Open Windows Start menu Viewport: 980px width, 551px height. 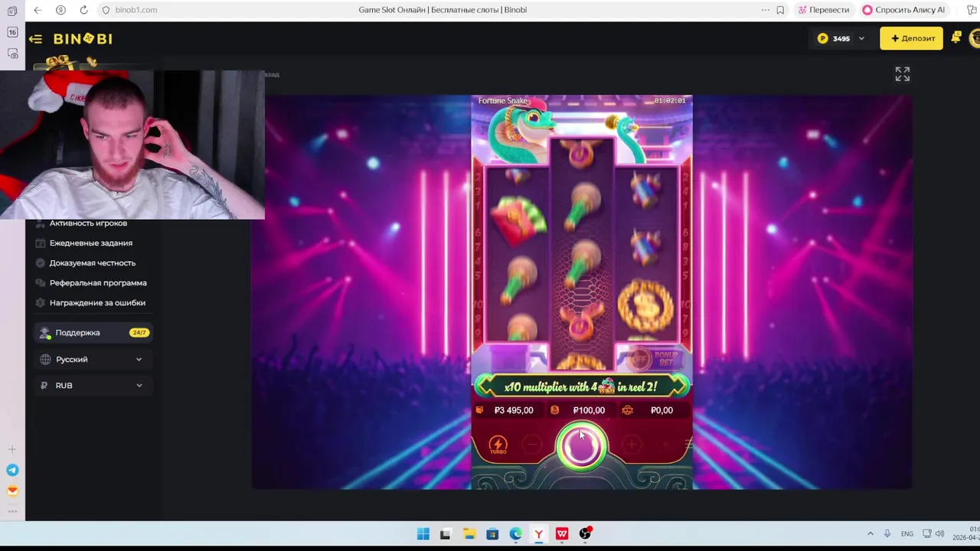click(x=423, y=533)
